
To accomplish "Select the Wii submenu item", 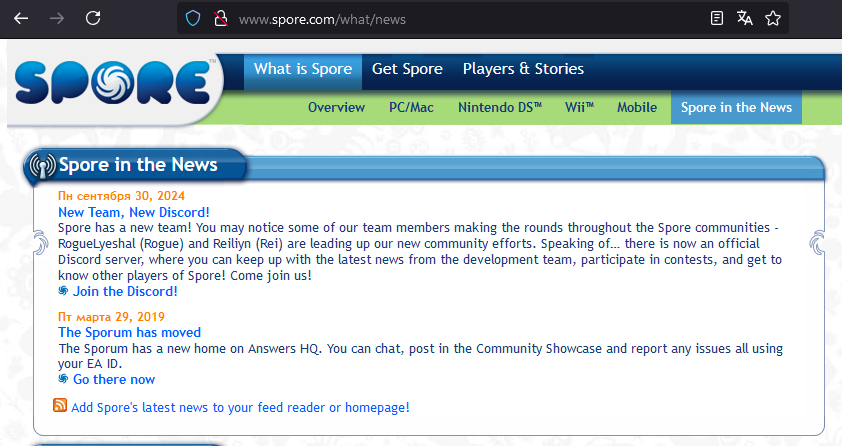I will coord(579,107).
